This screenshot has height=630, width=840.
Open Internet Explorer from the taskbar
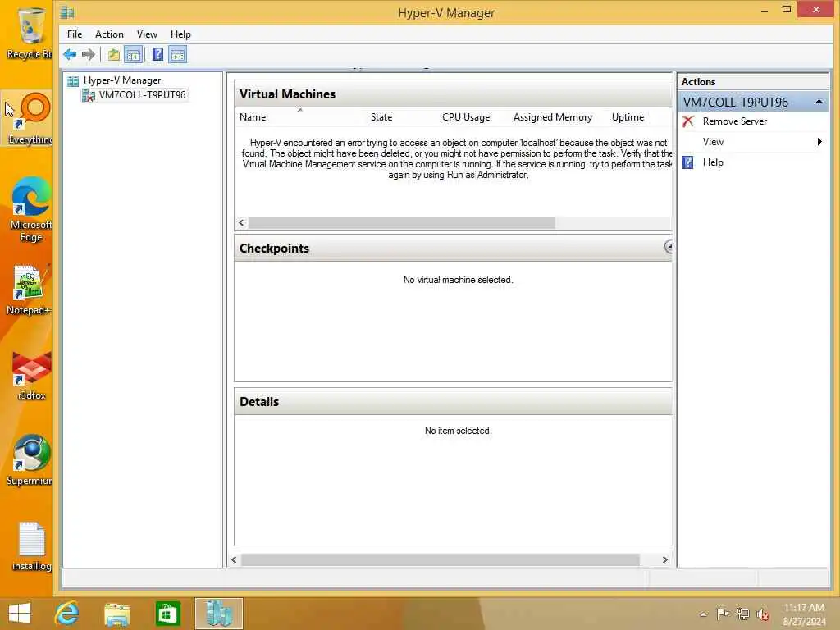pos(67,614)
